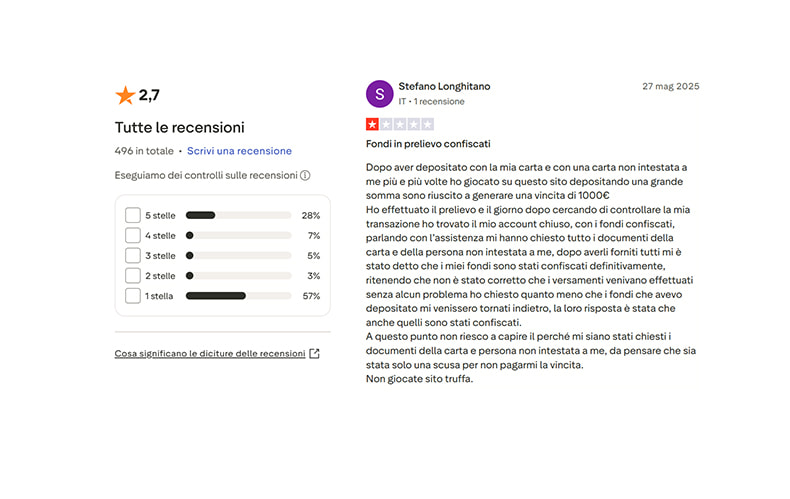Viewport: 790px width, 499px height.
Task: Open the Scrivi una recensione link
Action: coord(239,151)
